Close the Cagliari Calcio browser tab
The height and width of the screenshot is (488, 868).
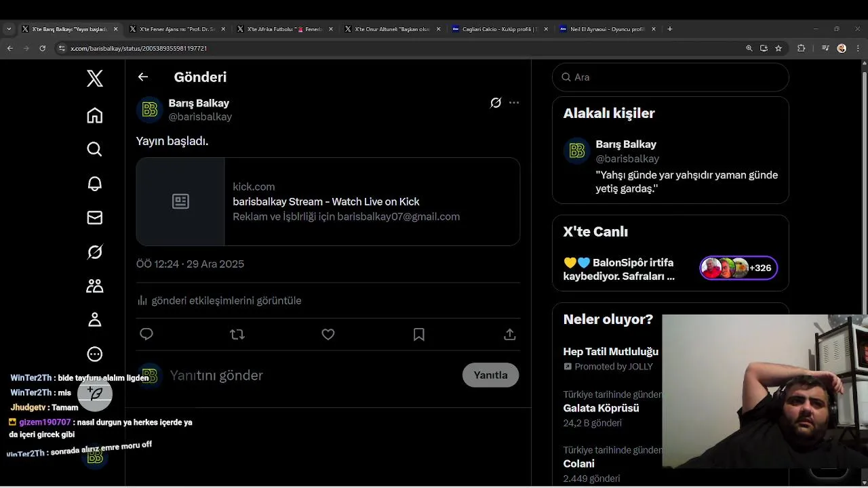pyautogui.click(x=546, y=29)
